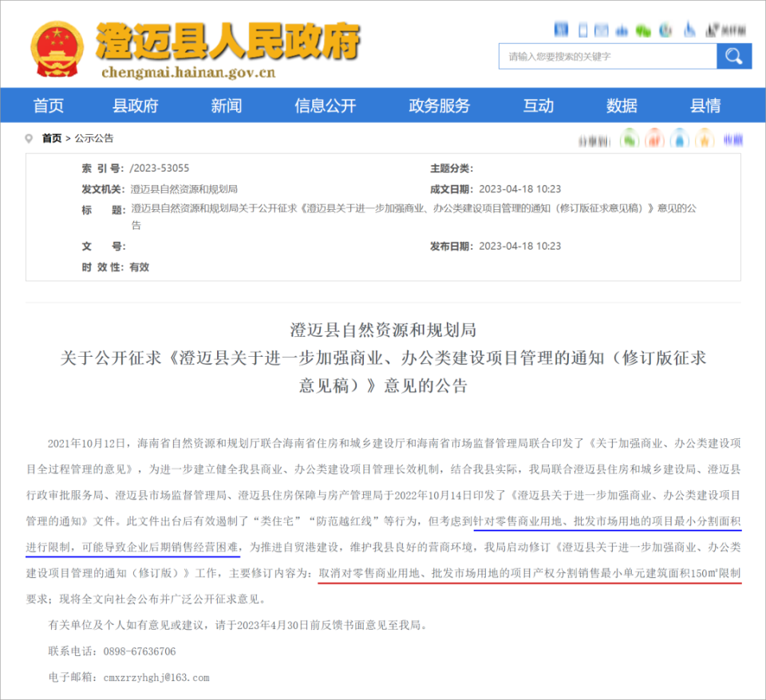Screen dimensions: 766x700
Task: Click the chengmai.hainan.gov.cn URL text
Action: 188,73
